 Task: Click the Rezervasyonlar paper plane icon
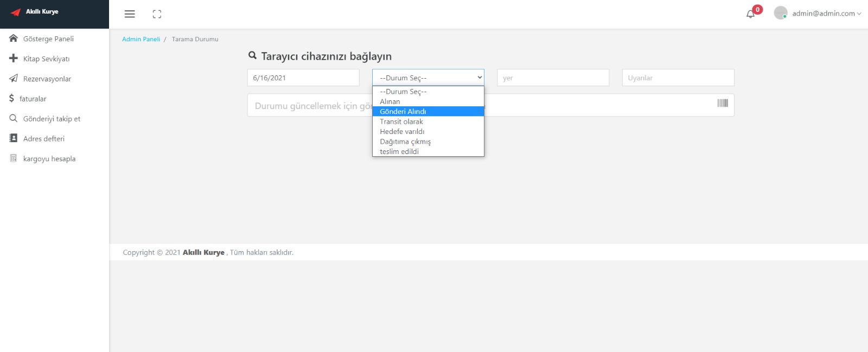pyautogui.click(x=14, y=78)
